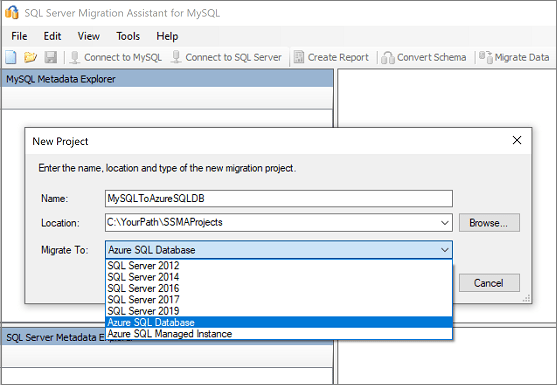Close the New Project dialog
Screen dimensions: 557x385
pos(517,140)
